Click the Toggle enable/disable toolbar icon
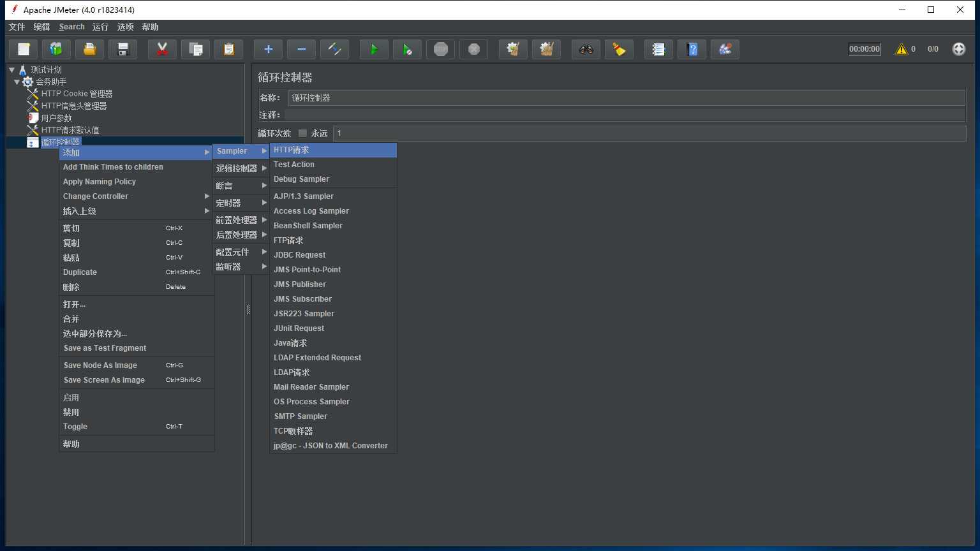Viewport: 980px width, 551px height. tap(334, 49)
